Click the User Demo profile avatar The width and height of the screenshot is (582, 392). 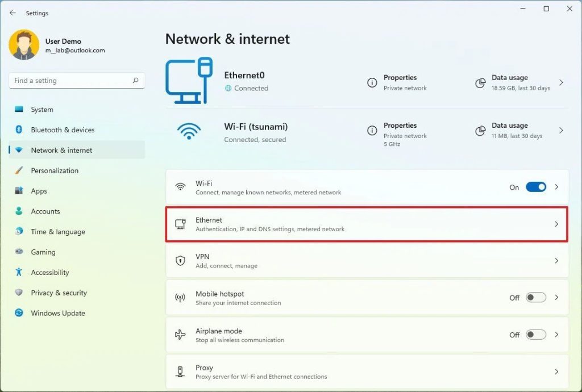tap(24, 45)
